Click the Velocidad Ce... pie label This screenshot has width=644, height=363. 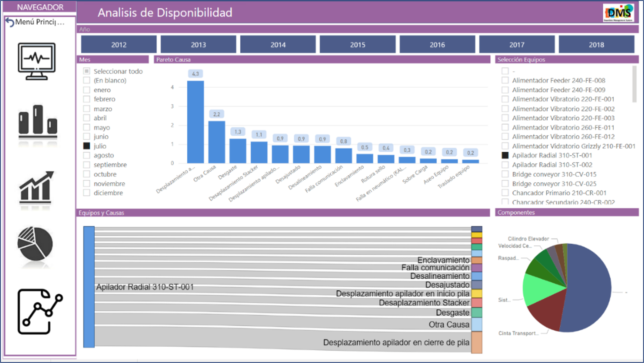point(515,246)
